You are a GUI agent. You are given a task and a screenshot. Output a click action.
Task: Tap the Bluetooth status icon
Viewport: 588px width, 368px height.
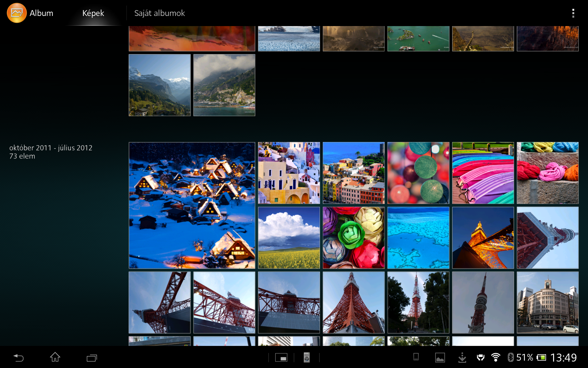(510, 357)
